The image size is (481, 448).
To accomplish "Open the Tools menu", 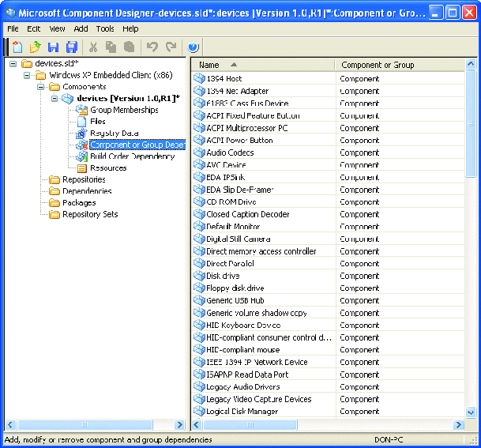I will (x=105, y=29).
